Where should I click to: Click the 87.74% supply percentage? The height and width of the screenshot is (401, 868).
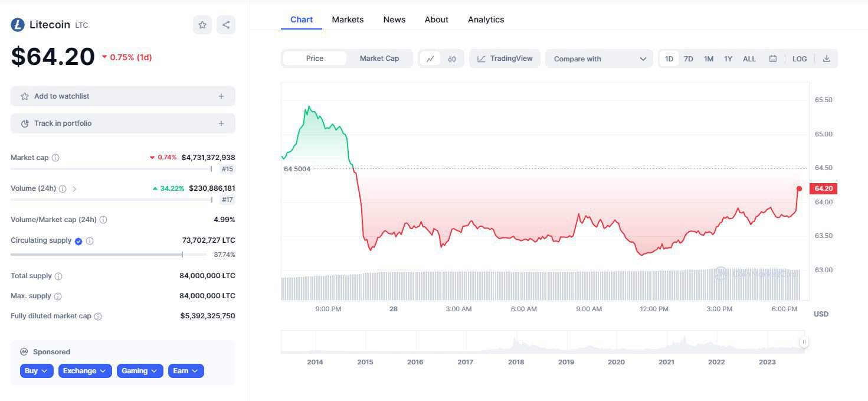pos(224,255)
